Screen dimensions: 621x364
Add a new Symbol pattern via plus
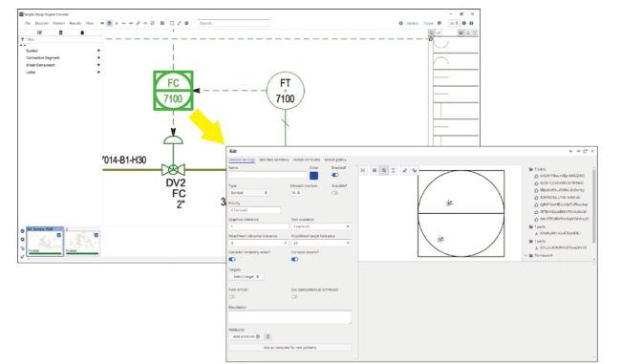pos(98,51)
